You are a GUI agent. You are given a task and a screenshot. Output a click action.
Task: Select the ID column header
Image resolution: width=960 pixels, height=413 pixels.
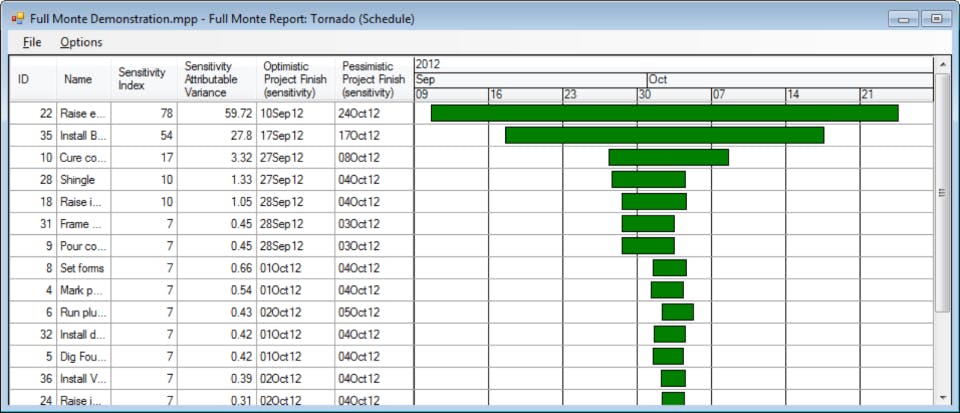point(33,79)
